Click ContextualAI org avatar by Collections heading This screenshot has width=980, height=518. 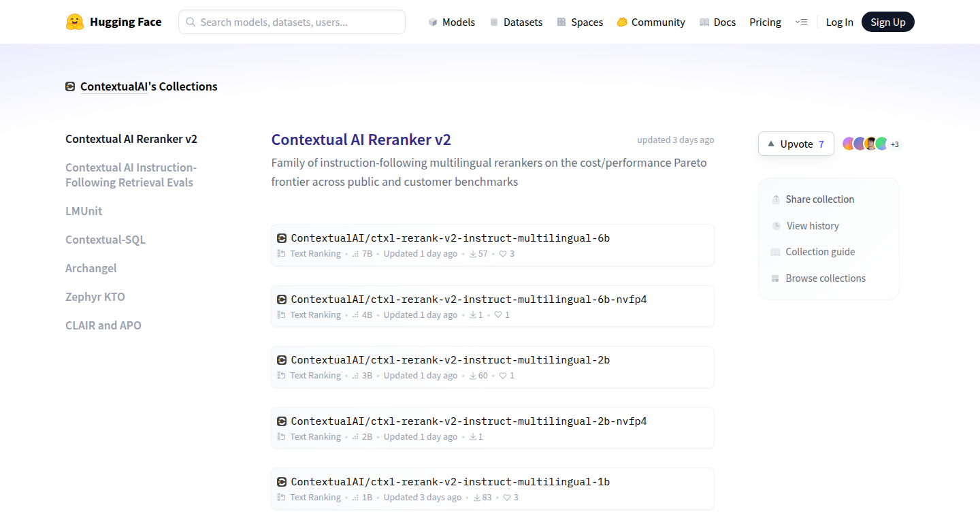70,86
